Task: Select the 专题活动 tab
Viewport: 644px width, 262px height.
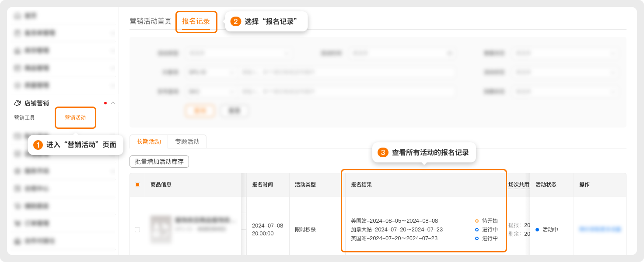Action: (x=187, y=141)
